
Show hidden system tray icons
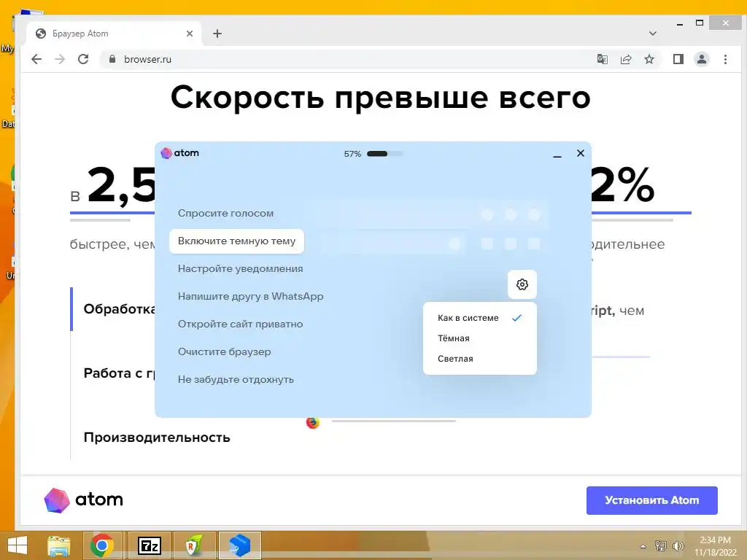coord(643,546)
